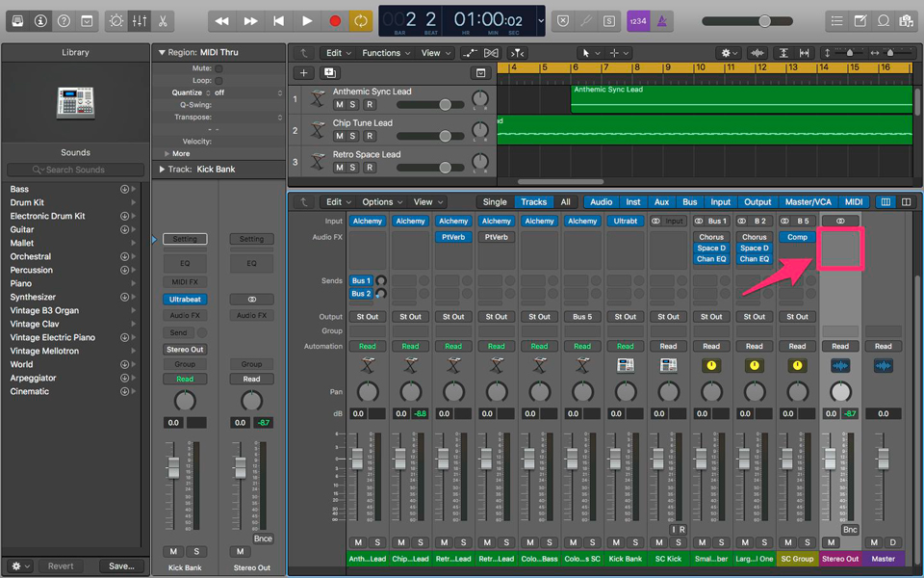Toggle the MIDI channel filter button
The width and height of the screenshot is (924, 578).
[x=854, y=201]
